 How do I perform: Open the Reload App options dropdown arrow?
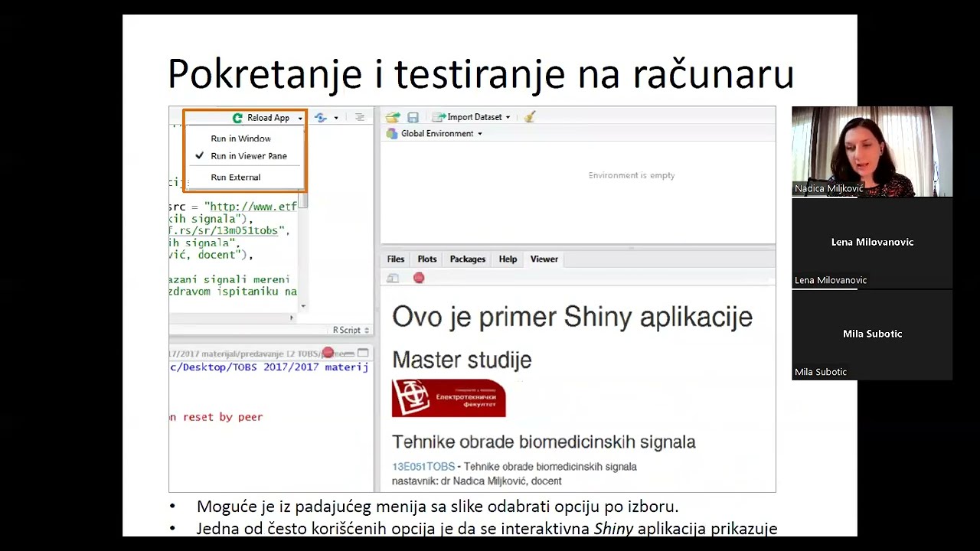point(300,119)
